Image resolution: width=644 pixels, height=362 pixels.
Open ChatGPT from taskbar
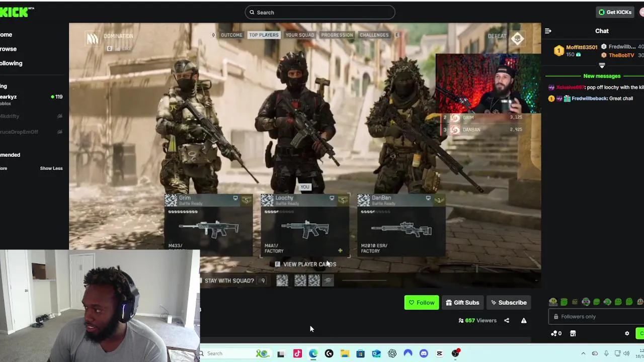pos(392,354)
